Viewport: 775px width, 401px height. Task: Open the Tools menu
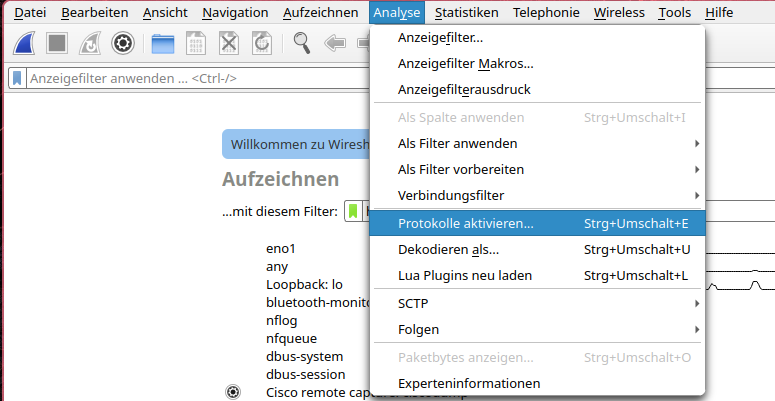point(675,12)
